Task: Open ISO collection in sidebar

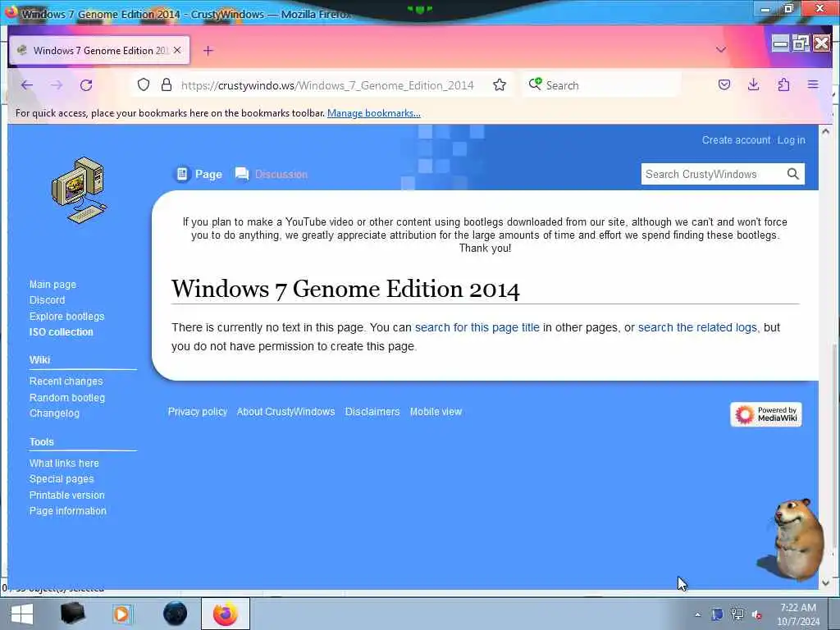Action: pyautogui.click(x=61, y=332)
